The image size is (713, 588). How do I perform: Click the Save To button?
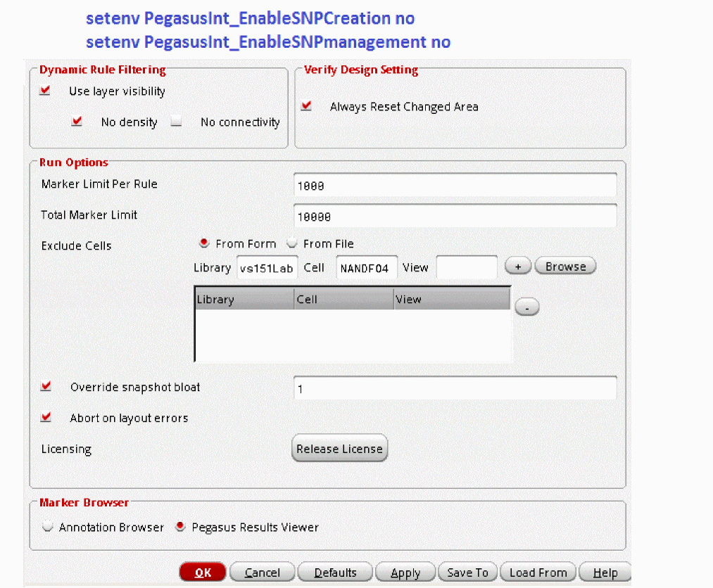[x=468, y=572]
